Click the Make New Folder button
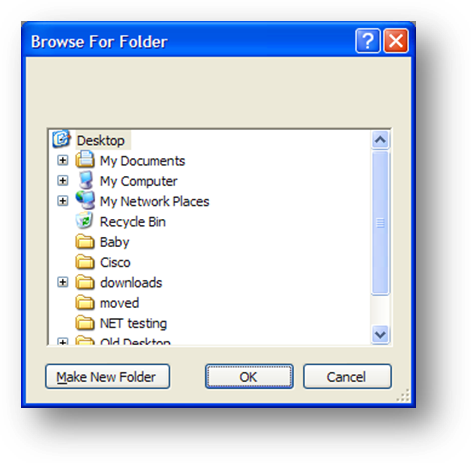471x463 pixels. (x=107, y=377)
